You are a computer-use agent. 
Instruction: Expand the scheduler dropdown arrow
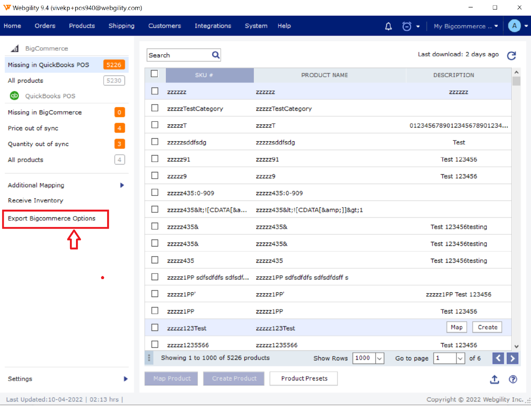click(418, 26)
